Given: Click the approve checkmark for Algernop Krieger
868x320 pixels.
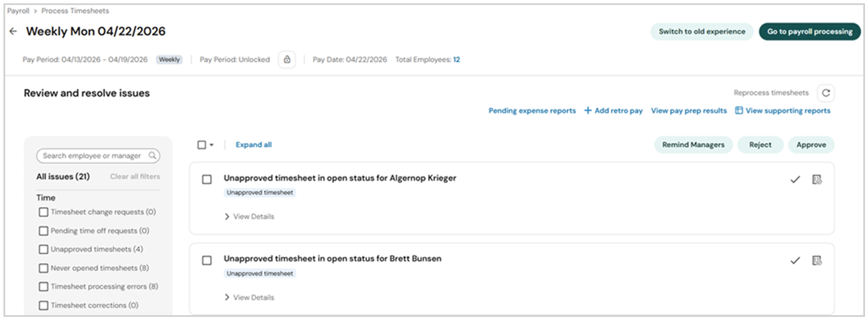Looking at the screenshot, I should point(795,179).
